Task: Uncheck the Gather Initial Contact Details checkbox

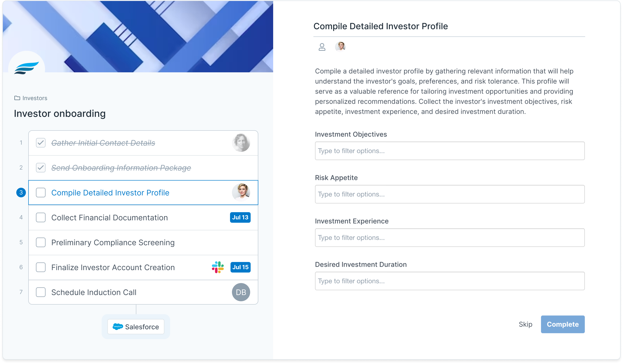Action: [40, 143]
